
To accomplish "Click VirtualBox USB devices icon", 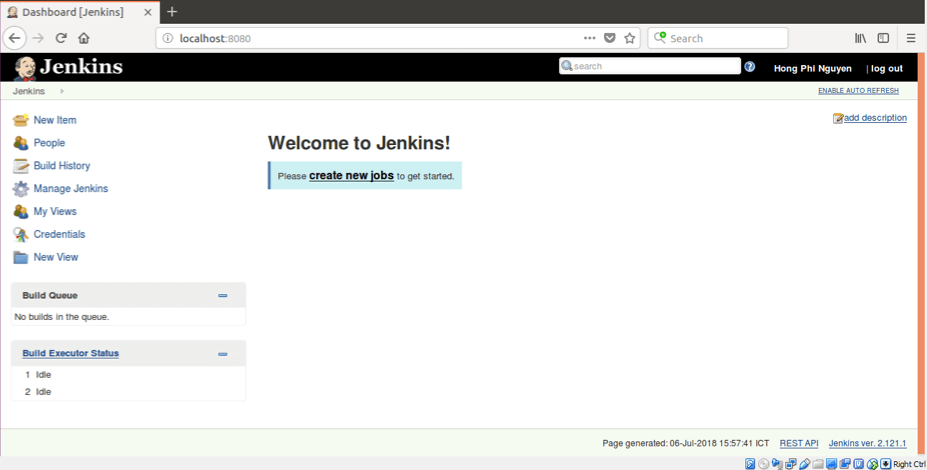I will (x=804, y=463).
